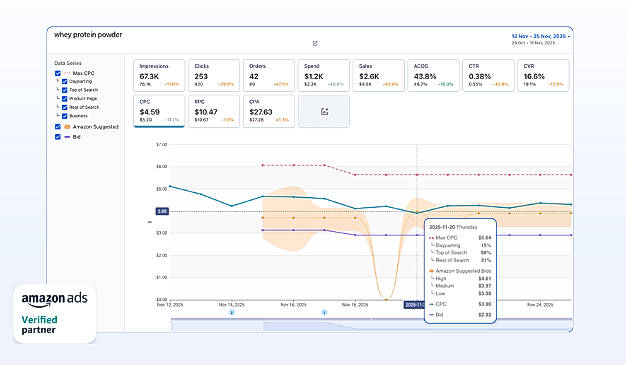Viewport: 626px width, 365px height.
Task: Click the event marker icon near Nov 17
Action: click(324, 312)
